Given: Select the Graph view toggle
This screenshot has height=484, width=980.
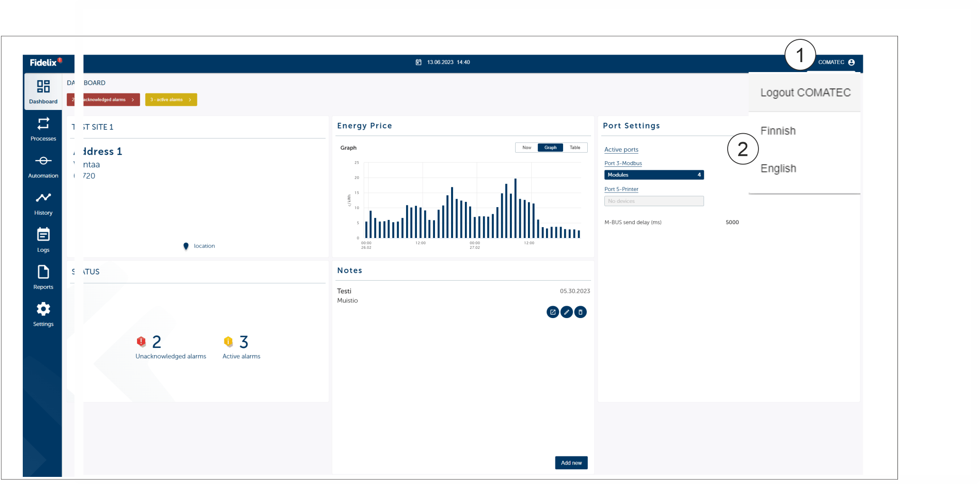Looking at the screenshot, I should coord(550,147).
